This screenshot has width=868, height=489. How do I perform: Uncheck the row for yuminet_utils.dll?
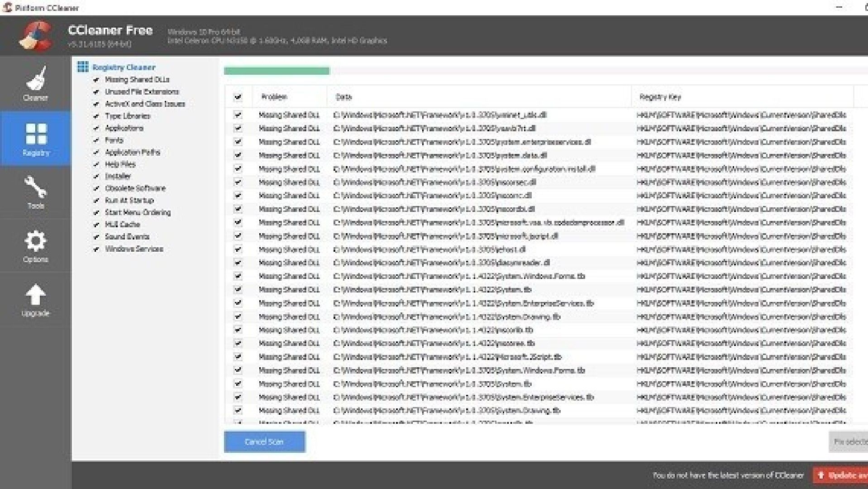click(238, 115)
